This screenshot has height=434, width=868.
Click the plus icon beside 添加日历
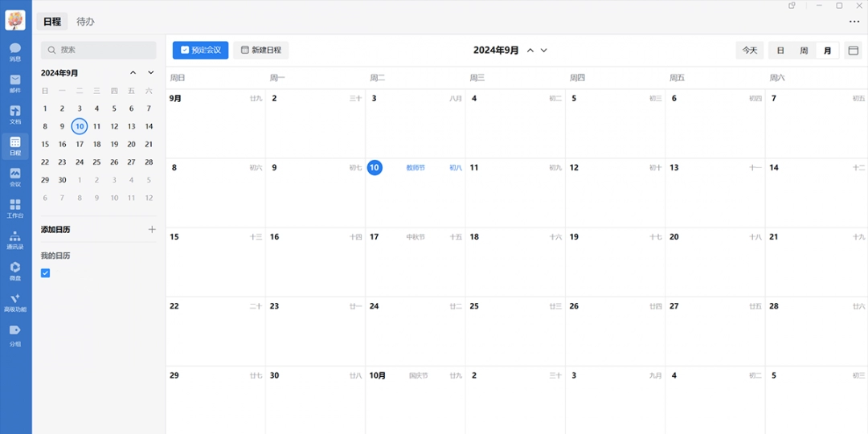pos(152,230)
